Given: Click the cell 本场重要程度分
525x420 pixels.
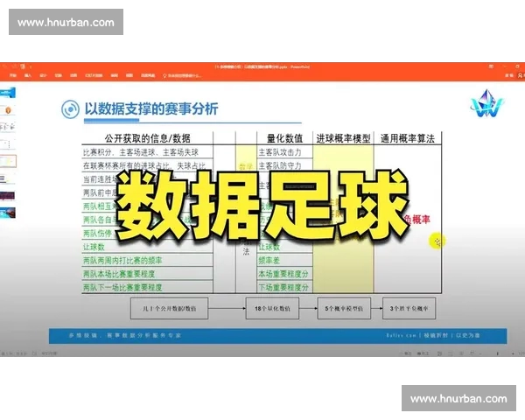Looking at the screenshot, I should pyautogui.click(x=284, y=274).
